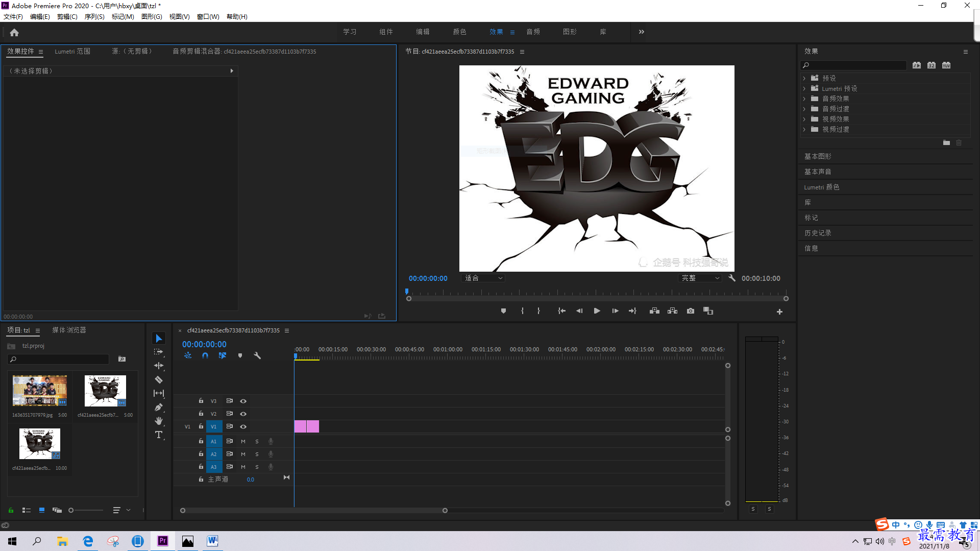Viewport: 980px width, 551px height.
Task: Expand the 预设 effects folder
Action: point(804,78)
